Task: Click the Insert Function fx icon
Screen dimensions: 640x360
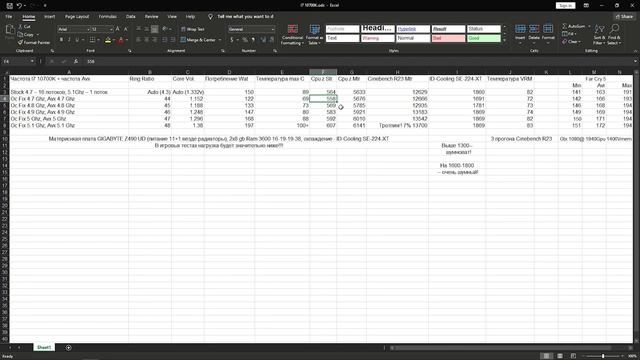Action: [x=76, y=62]
